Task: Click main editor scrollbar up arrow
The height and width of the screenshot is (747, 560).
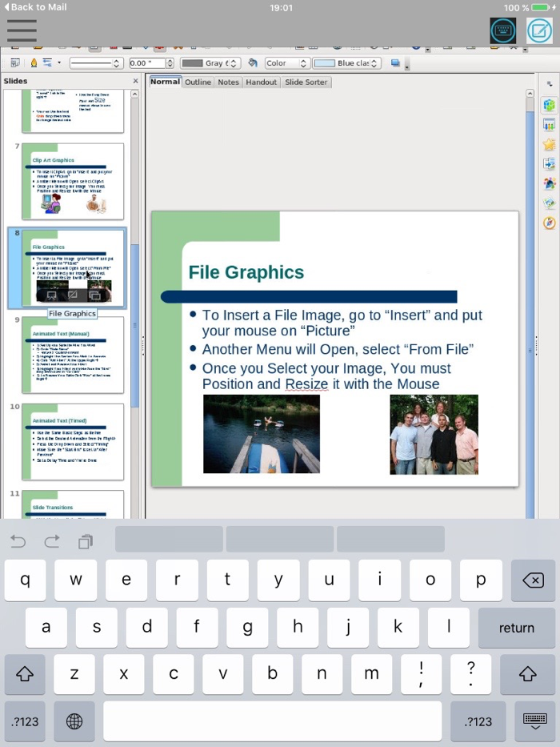Action: coord(530,94)
